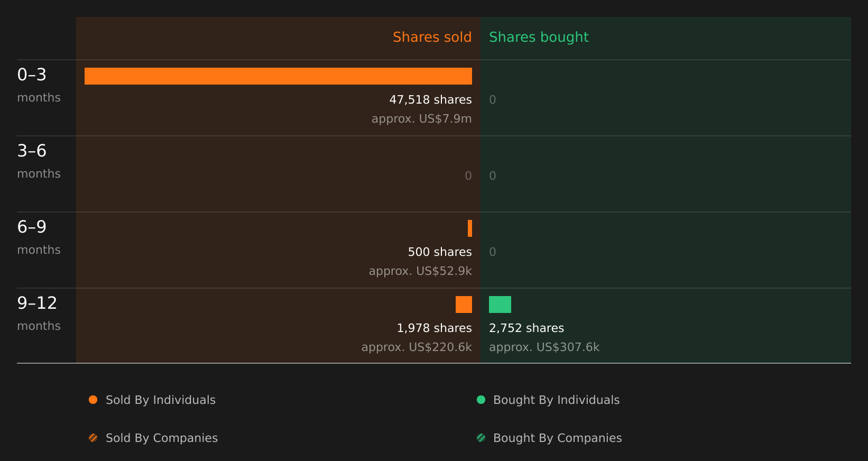Click the Shares sold column header
This screenshot has height=461, width=868.
coord(432,37)
